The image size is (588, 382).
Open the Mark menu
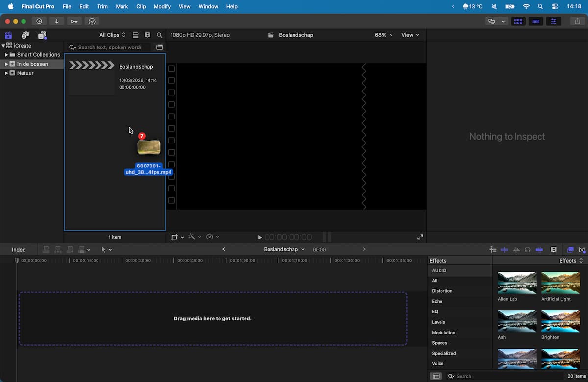click(x=122, y=6)
